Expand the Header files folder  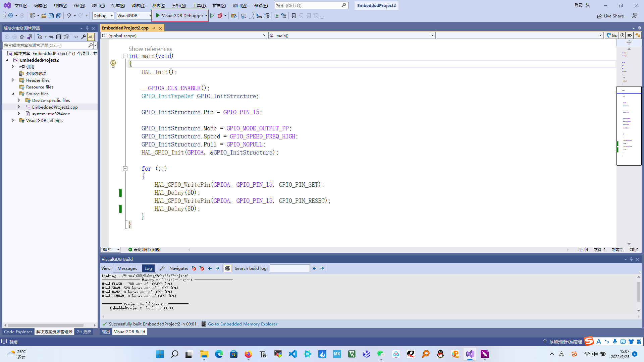point(13,80)
